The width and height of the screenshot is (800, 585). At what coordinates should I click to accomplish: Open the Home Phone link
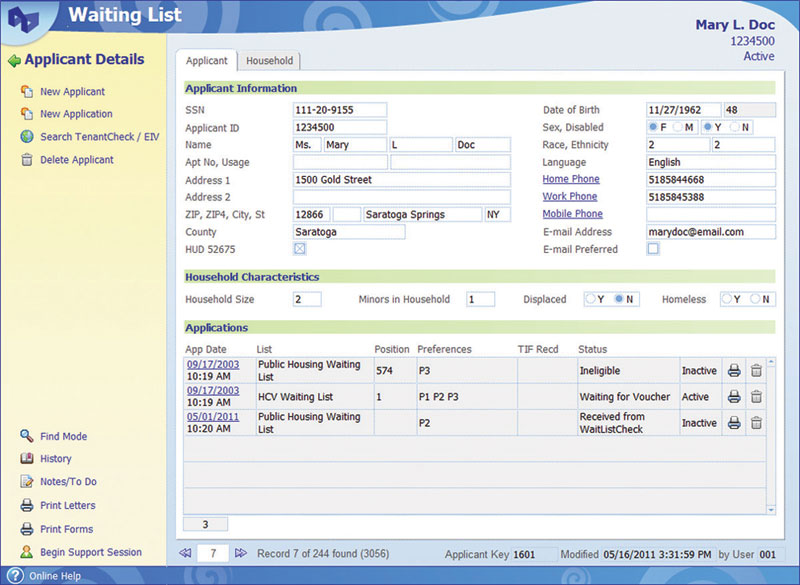tap(571, 179)
